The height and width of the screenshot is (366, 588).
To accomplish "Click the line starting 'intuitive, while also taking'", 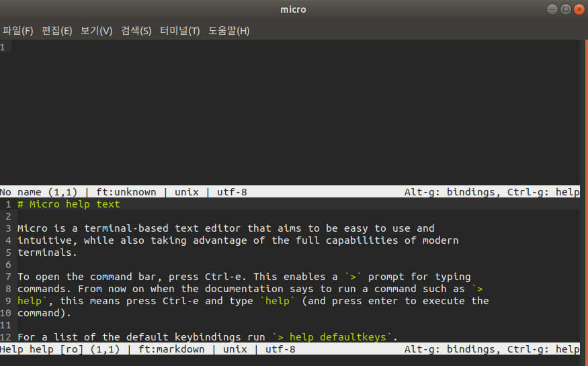I will coord(238,240).
